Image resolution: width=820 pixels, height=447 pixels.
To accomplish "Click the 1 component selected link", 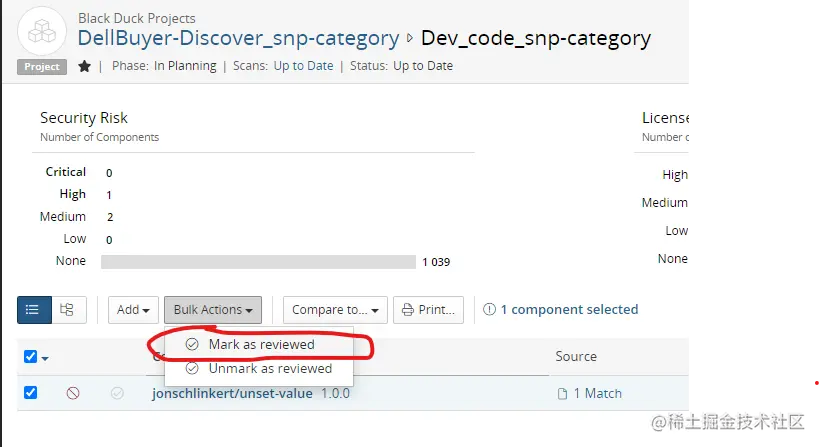I will click(569, 310).
